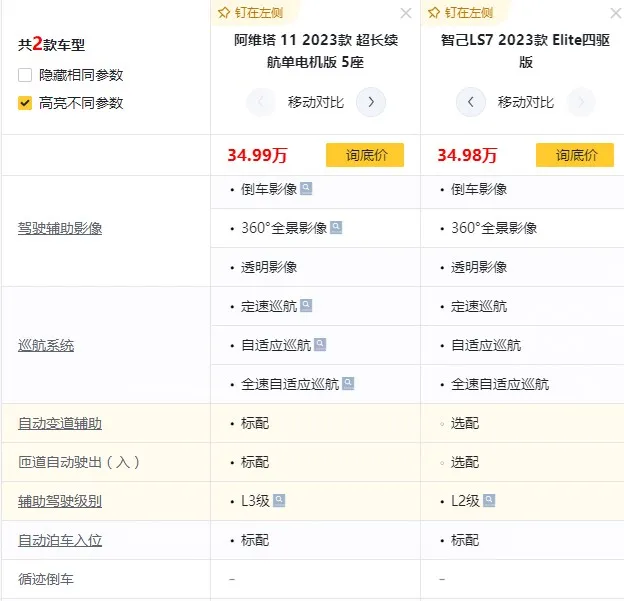Open 自动变道辅助 parameter link
The image size is (624, 601).
click(60, 423)
